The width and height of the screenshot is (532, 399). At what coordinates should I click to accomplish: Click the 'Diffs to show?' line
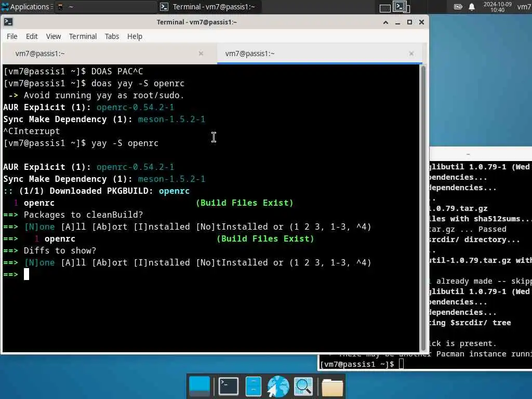pos(60,251)
